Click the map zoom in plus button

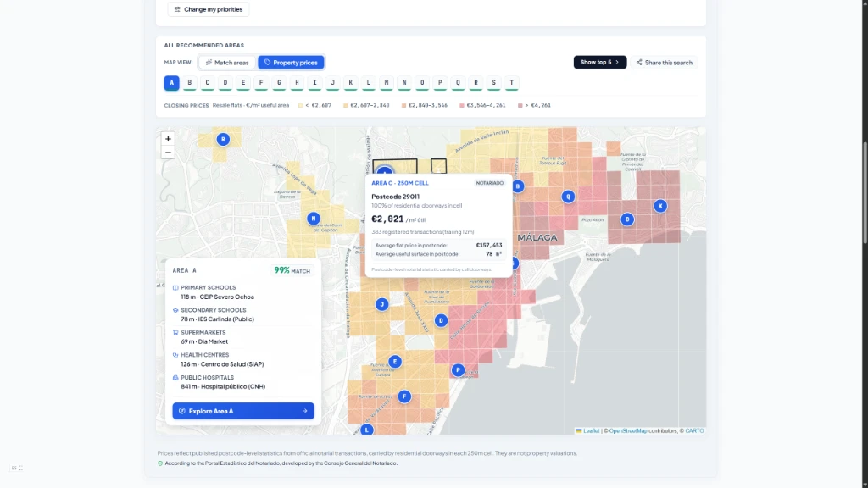tap(168, 139)
